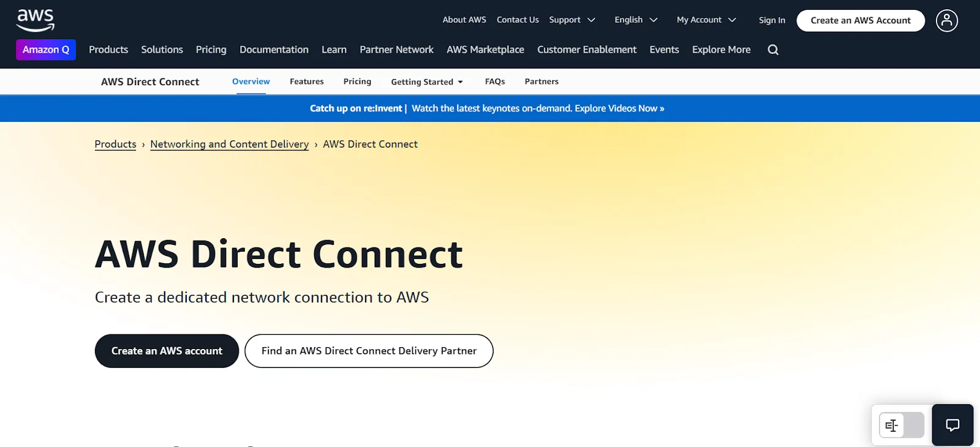
Task: Click the AWS Direct Connect subnav title
Action: point(150,81)
